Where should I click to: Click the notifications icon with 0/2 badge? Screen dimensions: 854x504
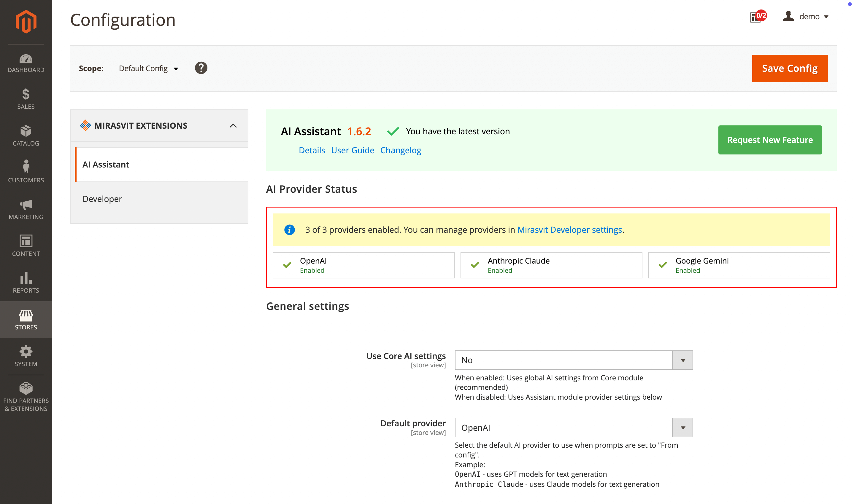pyautogui.click(x=757, y=16)
